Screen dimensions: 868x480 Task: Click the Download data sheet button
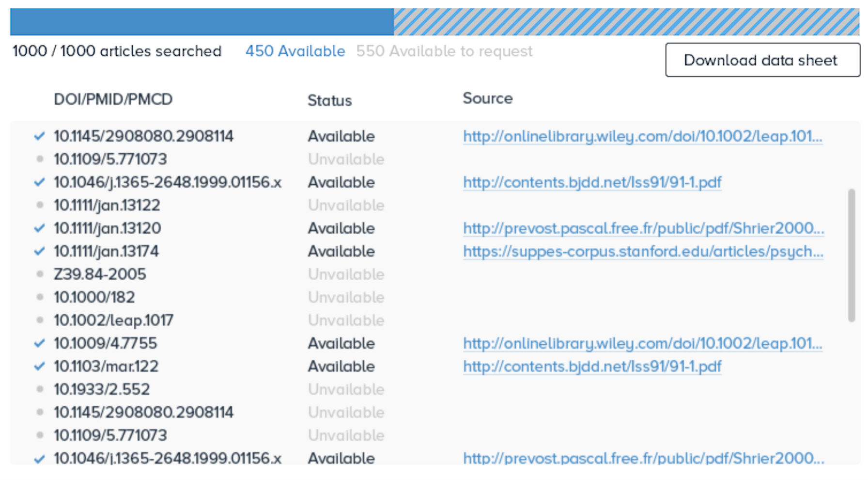pyautogui.click(x=762, y=60)
